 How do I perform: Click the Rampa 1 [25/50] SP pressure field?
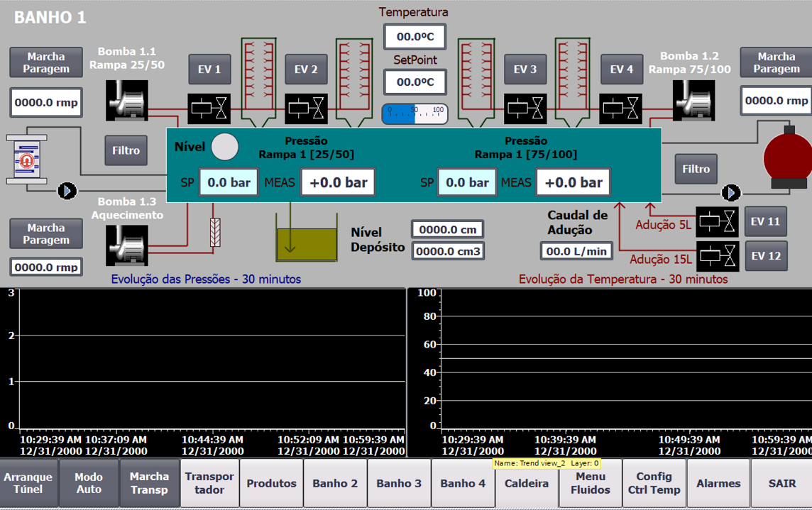(229, 182)
